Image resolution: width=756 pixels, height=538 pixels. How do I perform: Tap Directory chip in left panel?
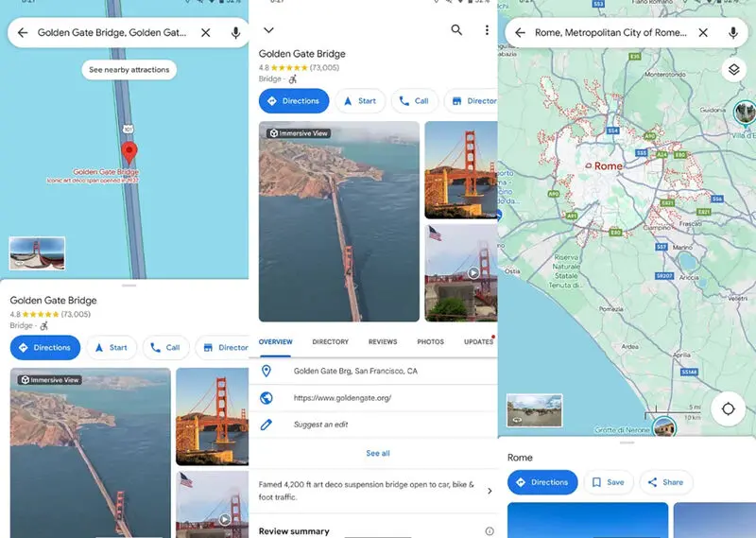click(x=222, y=347)
